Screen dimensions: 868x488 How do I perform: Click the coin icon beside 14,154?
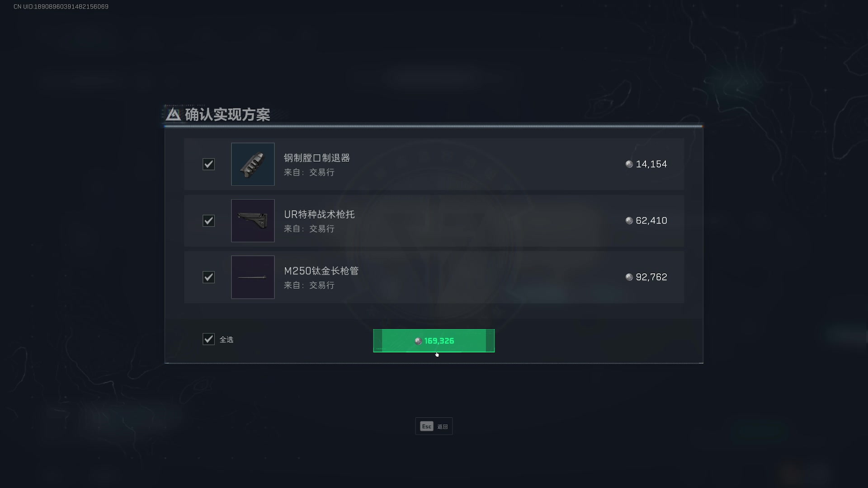[629, 164]
